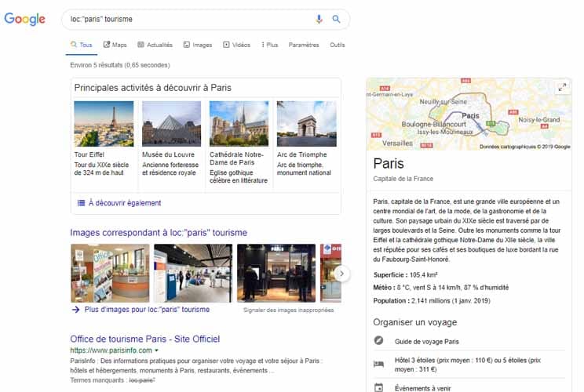The height and width of the screenshot is (392, 584).
Task: Open the Plus more-options menu
Action: coord(270,45)
